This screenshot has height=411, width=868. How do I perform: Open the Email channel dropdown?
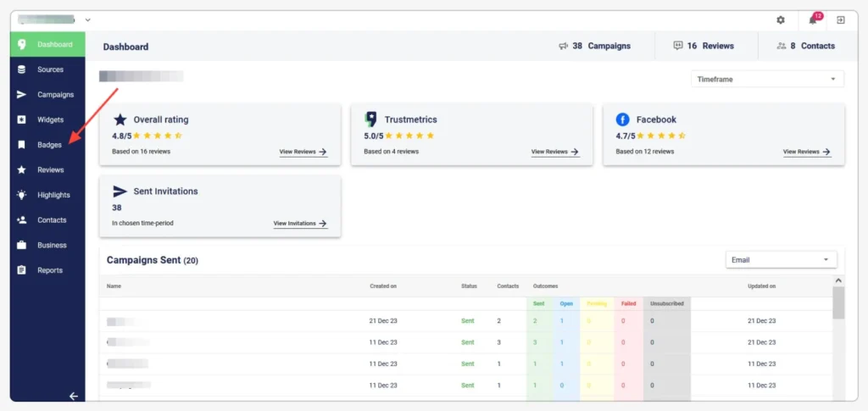click(x=781, y=260)
